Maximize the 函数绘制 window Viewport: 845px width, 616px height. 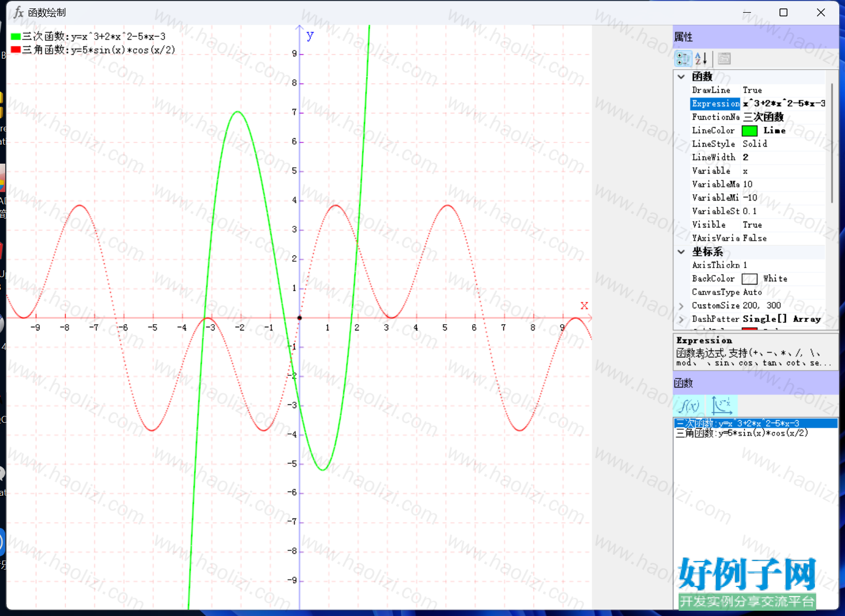(x=784, y=12)
